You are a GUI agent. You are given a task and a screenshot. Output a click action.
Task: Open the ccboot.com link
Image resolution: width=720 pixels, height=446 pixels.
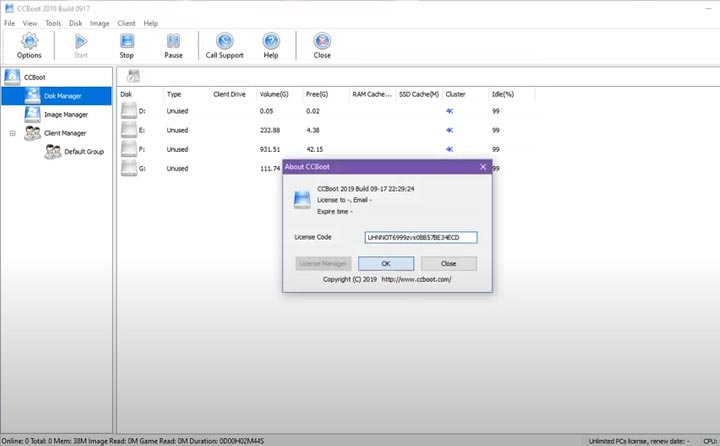tap(416, 279)
